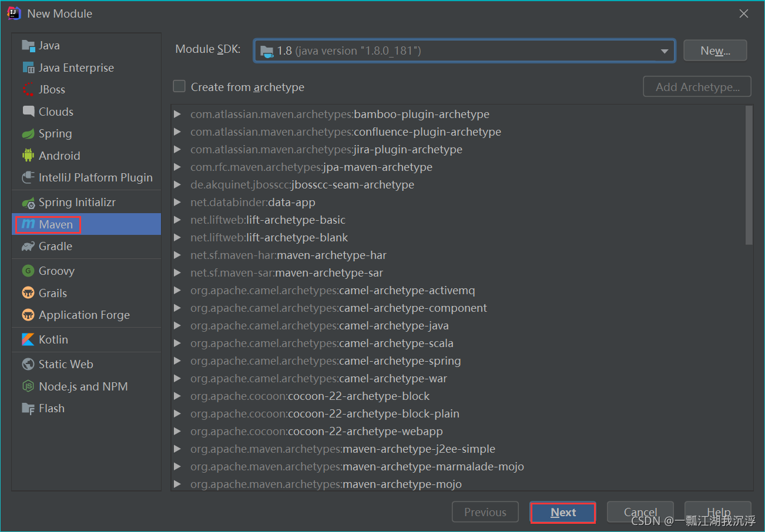This screenshot has height=532, width=765.
Task: Click the archetype list vertical scrollbar
Action: click(x=749, y=175)
